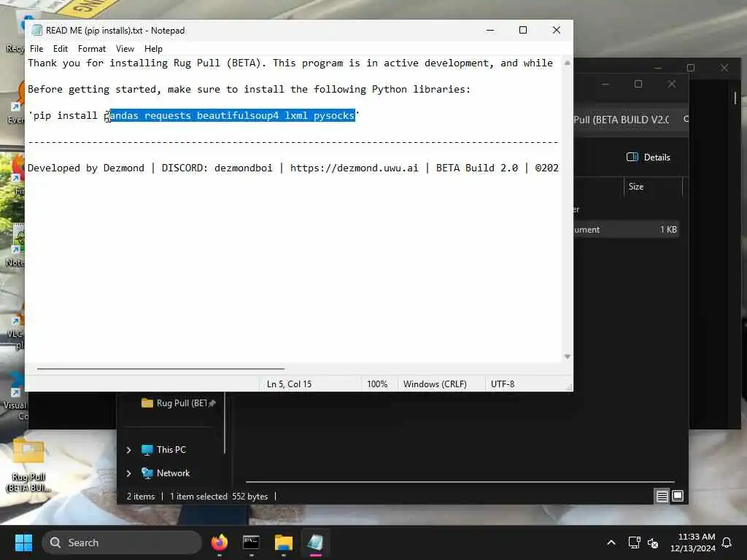This screenshot has height=560, width=747.
Task: Expand Network in Explorer navigation pane
Action: pyautogui.click(x=128, y=473)
